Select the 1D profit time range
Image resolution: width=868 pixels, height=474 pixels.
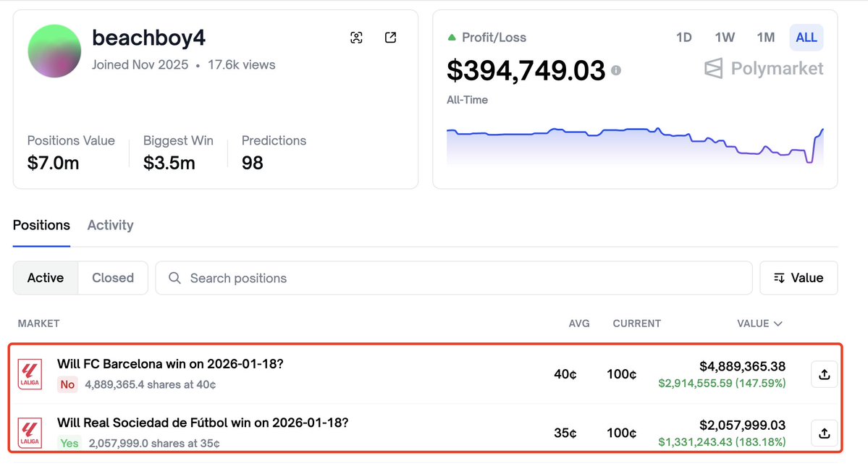tap(683, 38)
